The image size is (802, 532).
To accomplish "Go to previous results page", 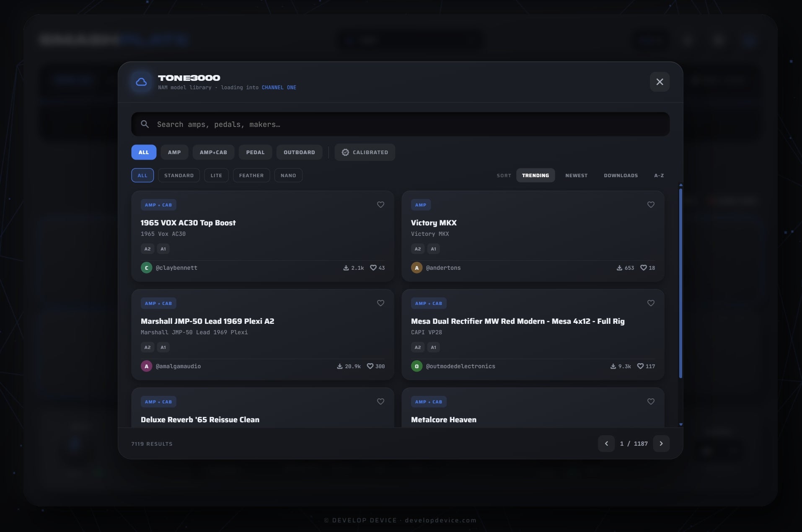I will click(x=606, y=444).
